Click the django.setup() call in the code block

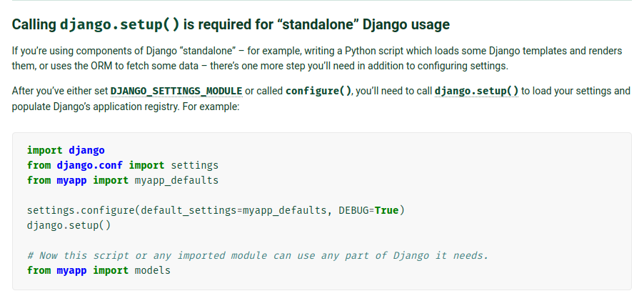[69, 225]
